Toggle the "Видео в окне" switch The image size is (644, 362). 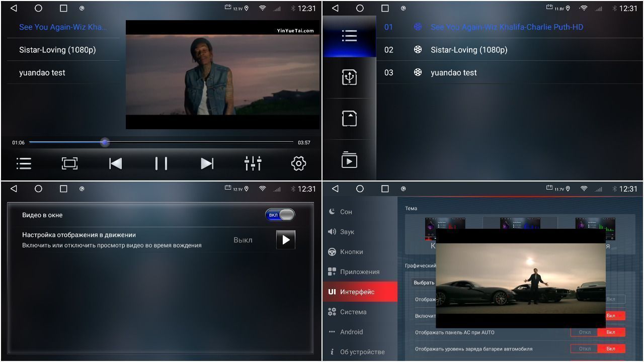click(x=280, y=215)
